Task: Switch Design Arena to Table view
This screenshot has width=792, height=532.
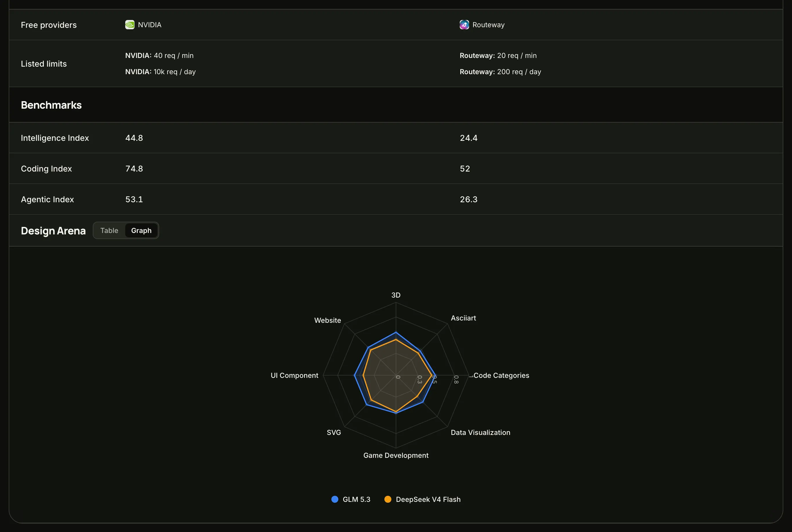Action: pos(109,230)
